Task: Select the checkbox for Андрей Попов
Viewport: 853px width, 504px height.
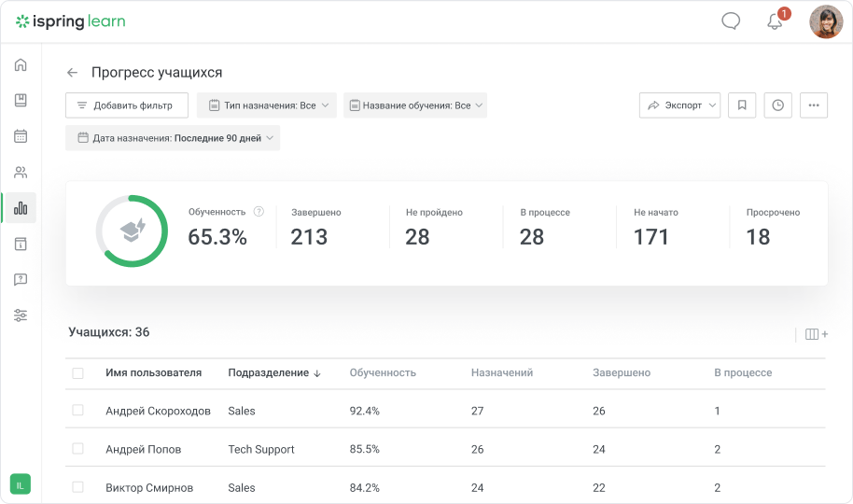Action: coord(77,449)
